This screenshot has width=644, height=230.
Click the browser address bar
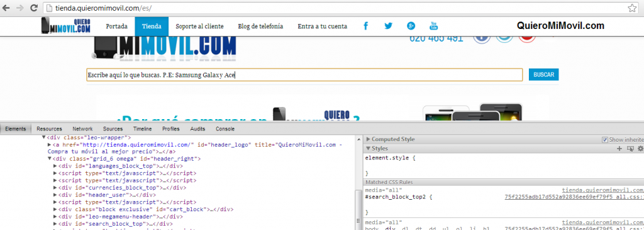[341, 8]
